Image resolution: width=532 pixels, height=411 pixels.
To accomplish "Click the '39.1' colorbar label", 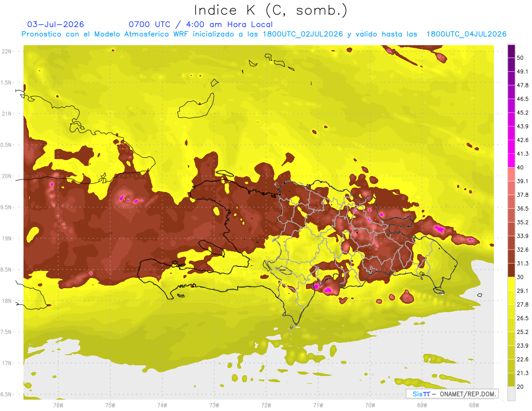I will click(x=523, y=181).
